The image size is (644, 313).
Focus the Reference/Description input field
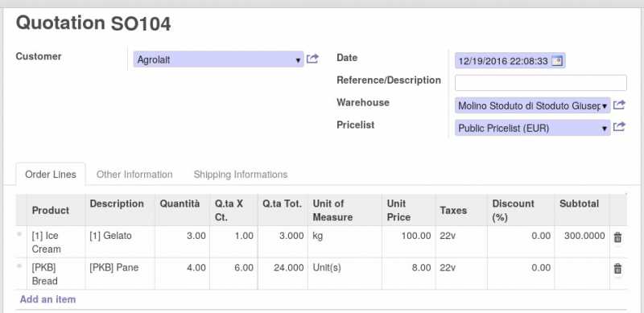click(x=540, y=83)
